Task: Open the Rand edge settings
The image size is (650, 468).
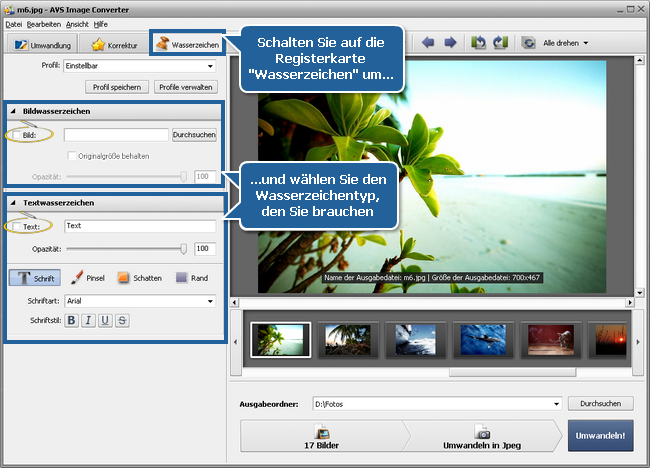Action: [192, 277]
